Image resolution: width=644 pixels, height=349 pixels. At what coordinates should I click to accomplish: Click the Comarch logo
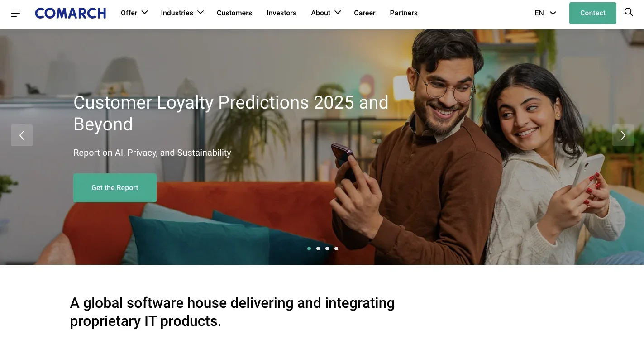click(x=71, y=13)
